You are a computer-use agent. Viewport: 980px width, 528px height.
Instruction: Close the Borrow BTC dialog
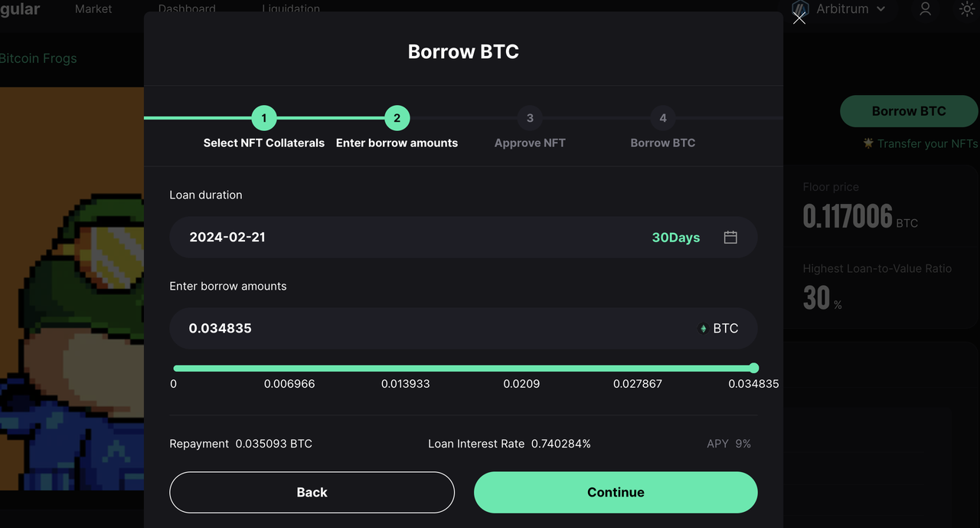tap(799, 18)
